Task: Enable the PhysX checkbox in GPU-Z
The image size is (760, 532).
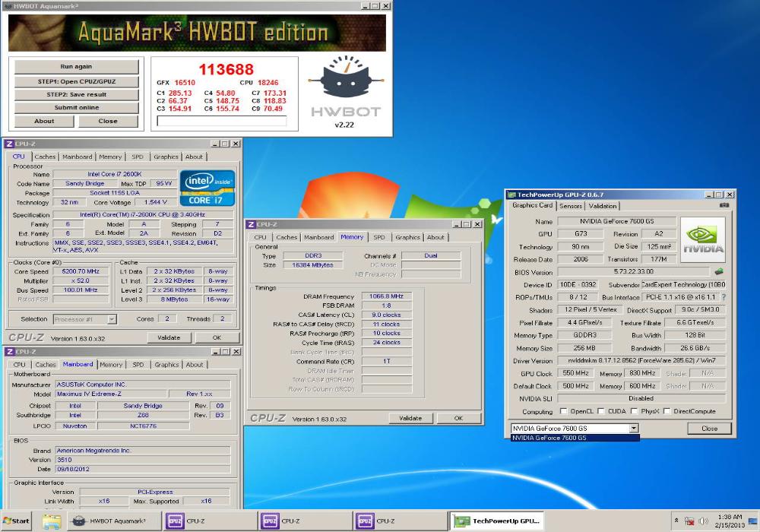Action: (634, 411)
